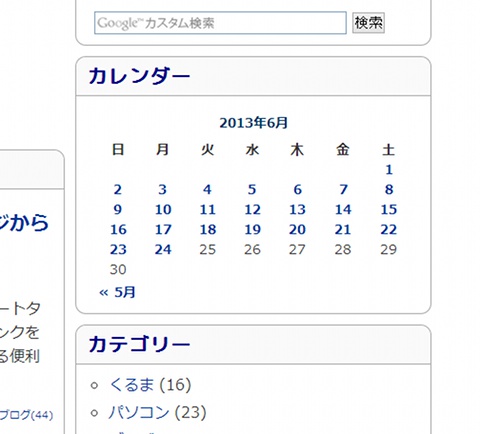The height and width of the screenshot is (434, 480).
Task: Open calendar date 7
Action: click(x=343, y=190)
